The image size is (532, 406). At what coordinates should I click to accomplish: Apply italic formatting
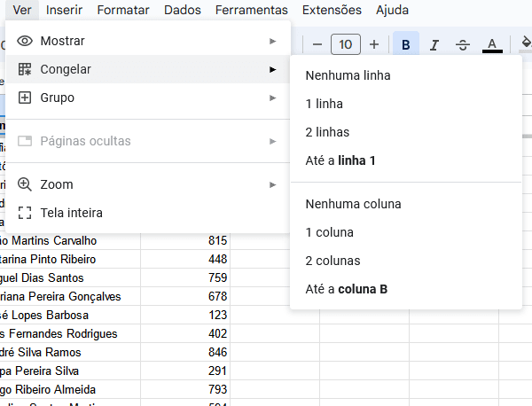(434, 44)
